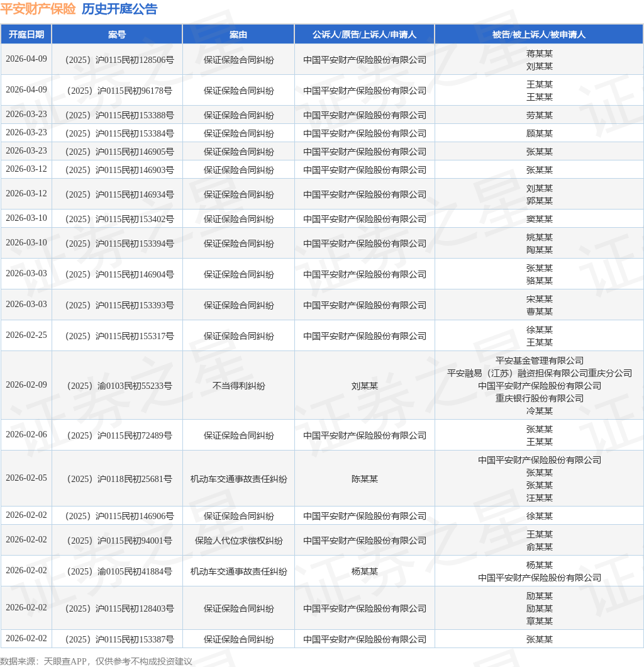The image size is (644, 667).
Task: Click the 开庭日期 column header
Action: (x=26, y=35)
